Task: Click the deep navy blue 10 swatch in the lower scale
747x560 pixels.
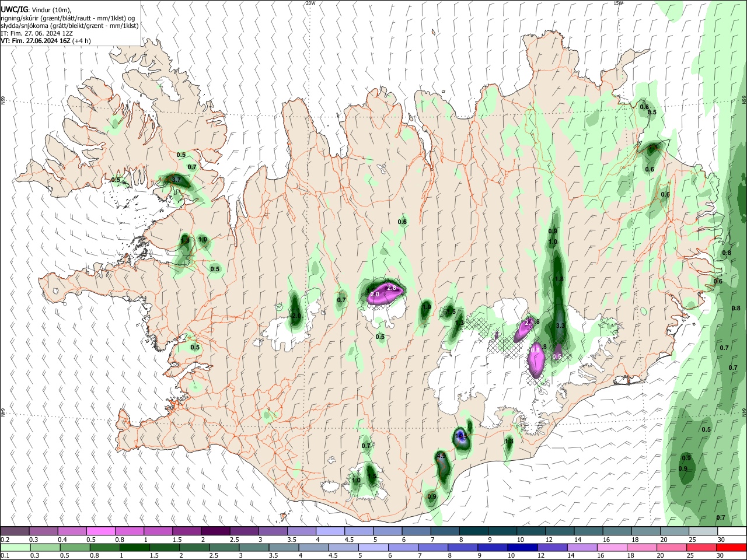Action: pyautogui.click(x=523, y=548)
